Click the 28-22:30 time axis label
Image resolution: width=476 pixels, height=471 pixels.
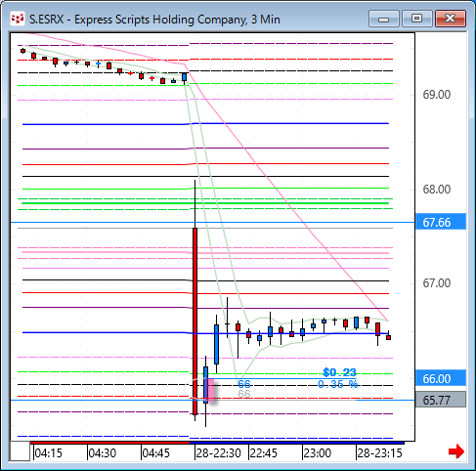(x=218, y=453)
